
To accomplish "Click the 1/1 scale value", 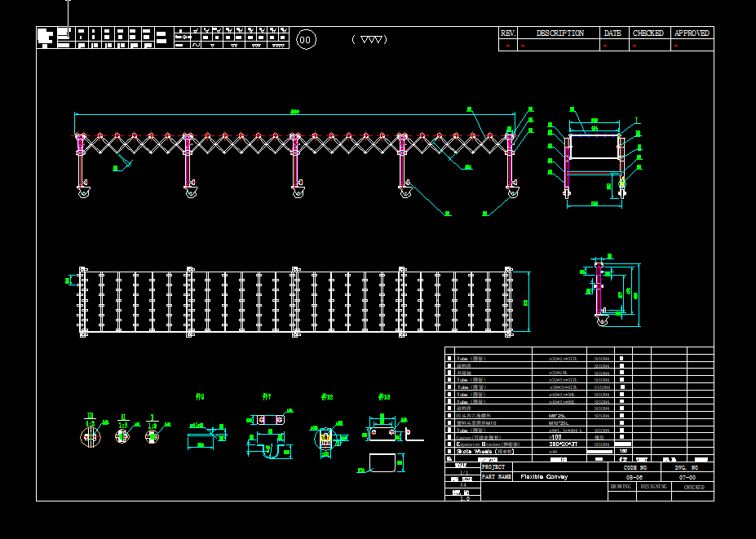I will [463, 472].
